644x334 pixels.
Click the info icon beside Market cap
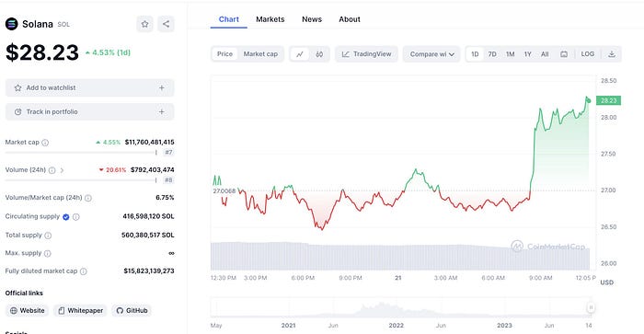point(45,143)
